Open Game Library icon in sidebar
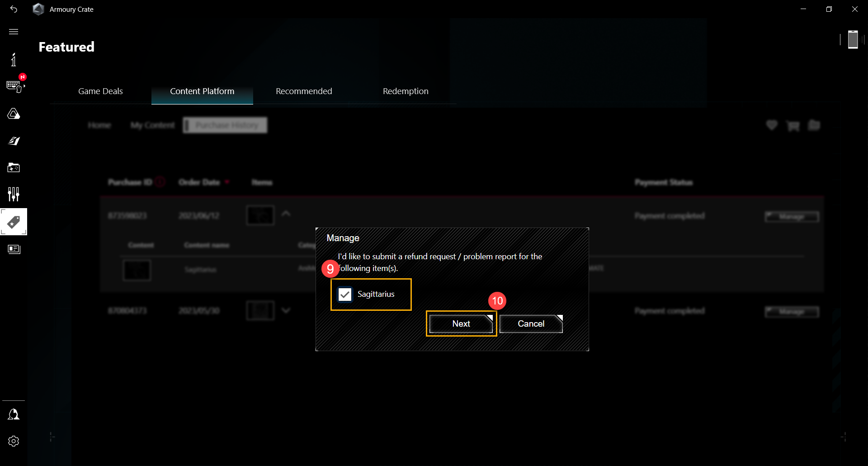The width and height of the screenshot is (868, 466). [x=14, y=168]
